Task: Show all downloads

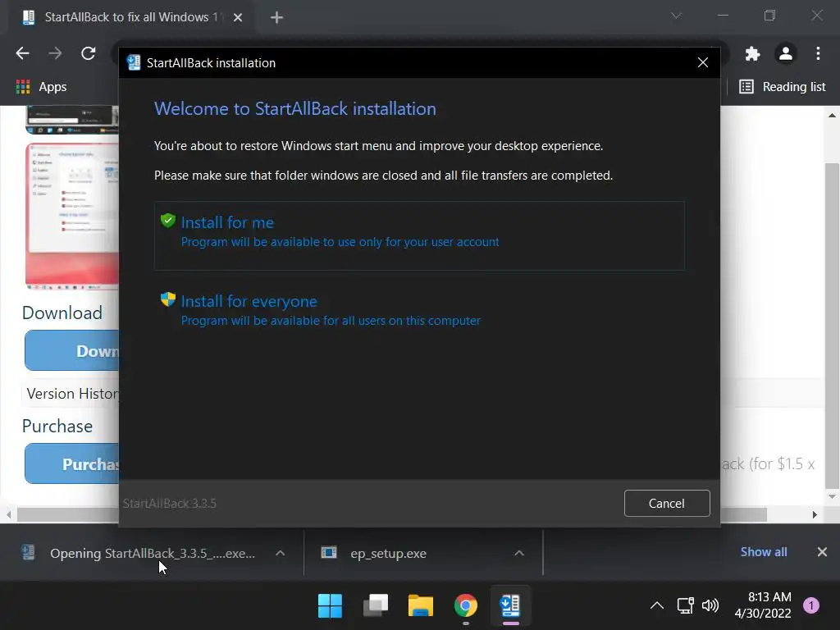Action: (764, 552)
